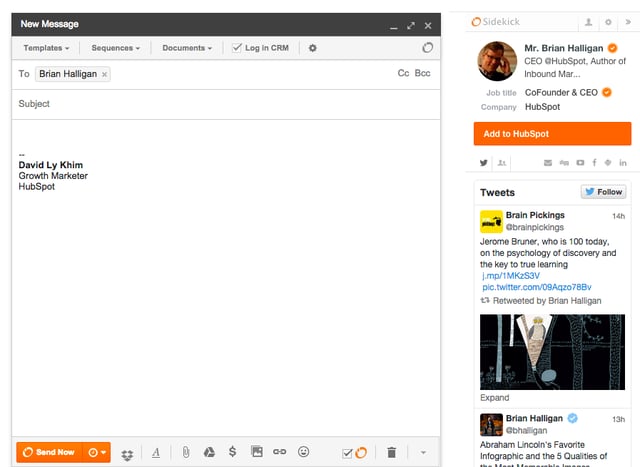Expand the Templates dropdown

(46, 48)
